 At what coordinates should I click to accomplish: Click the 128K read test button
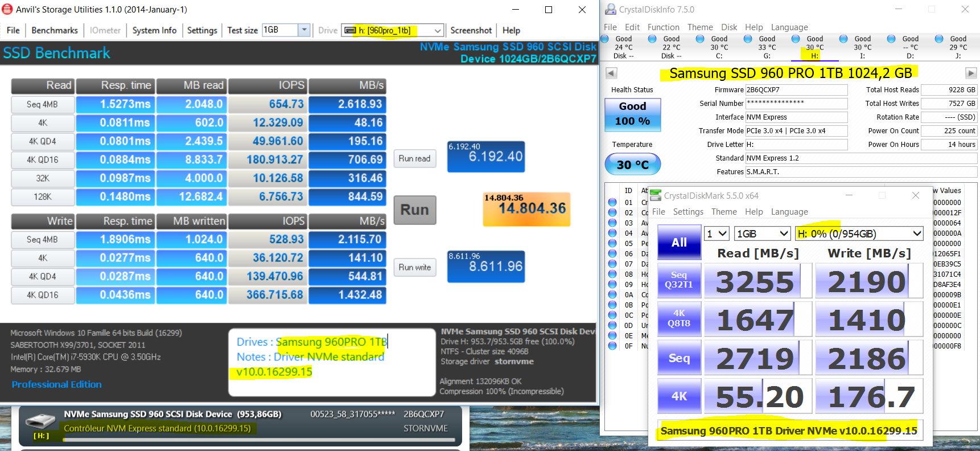coord(43,196)
